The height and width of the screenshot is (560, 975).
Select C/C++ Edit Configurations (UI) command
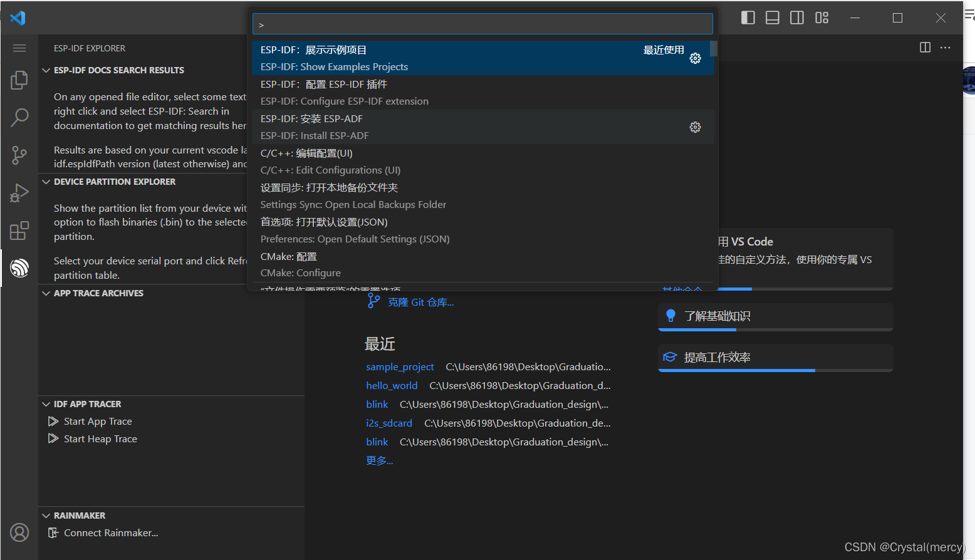pos(482,162)
